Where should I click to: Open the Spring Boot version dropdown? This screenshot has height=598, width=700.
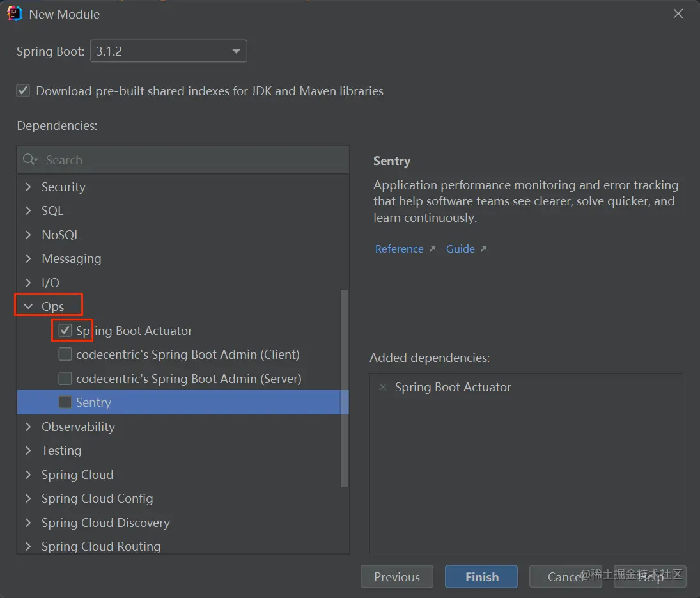pos(169,51)
